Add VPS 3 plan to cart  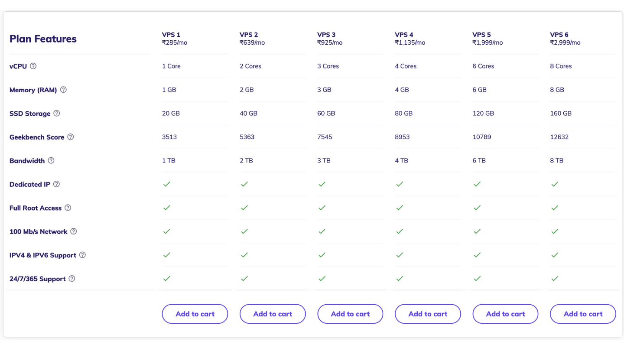pos(350,314)
